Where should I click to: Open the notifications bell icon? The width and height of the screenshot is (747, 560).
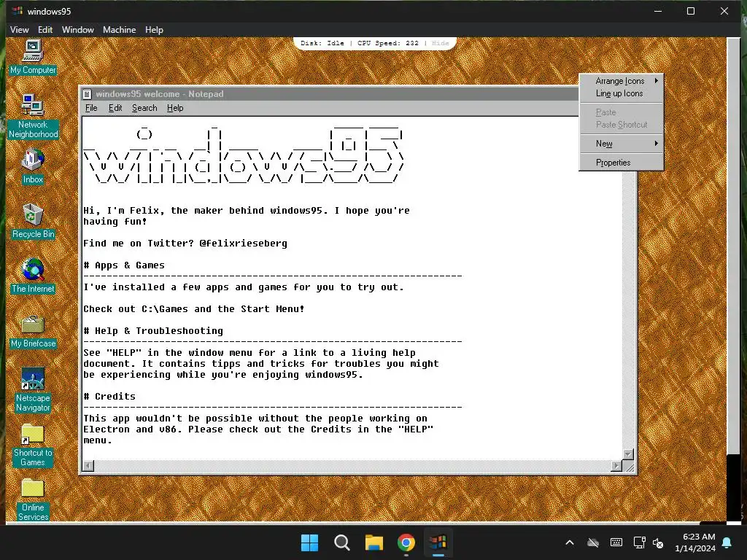(727, 542)
